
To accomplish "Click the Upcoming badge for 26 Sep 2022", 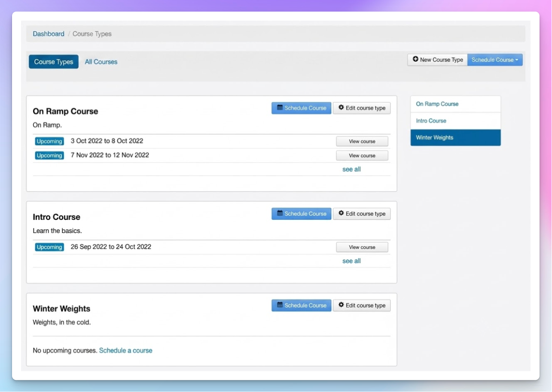I will [x=49, y=247].
